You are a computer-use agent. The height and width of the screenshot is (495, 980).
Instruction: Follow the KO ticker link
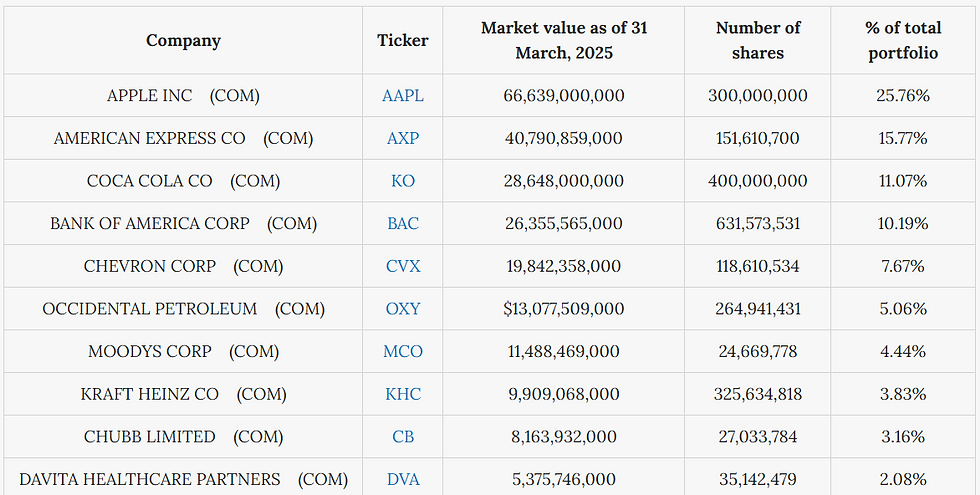click(x=403, y=181)
